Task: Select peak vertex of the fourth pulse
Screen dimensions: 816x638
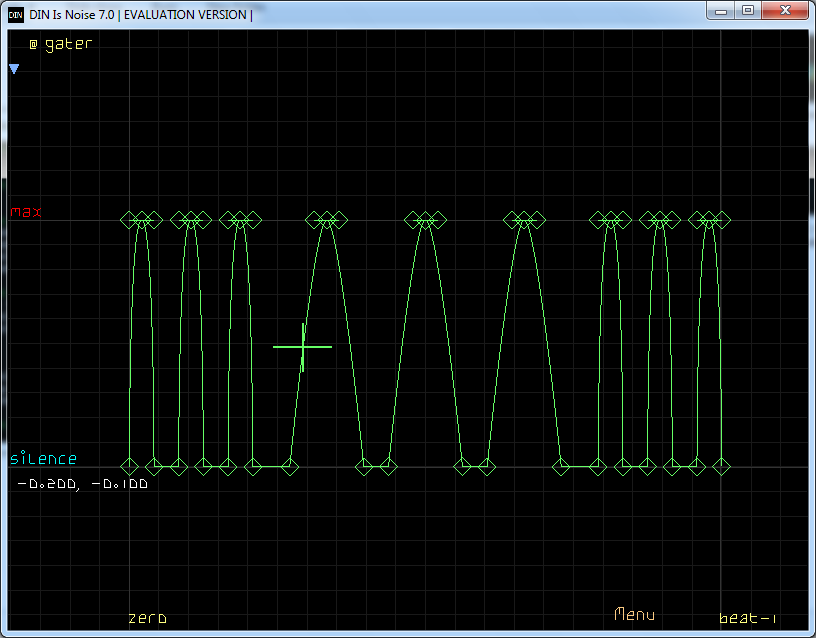Action: 326,220
